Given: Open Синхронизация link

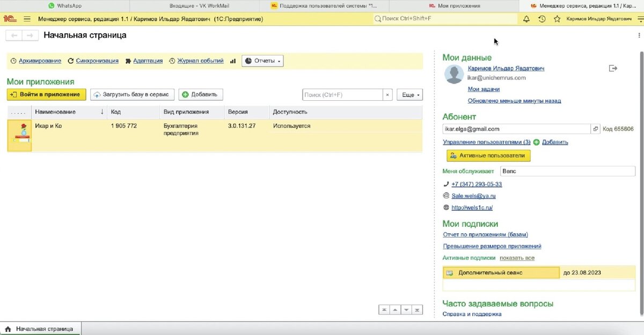Looking at the screenshot, I should point(97,61).
